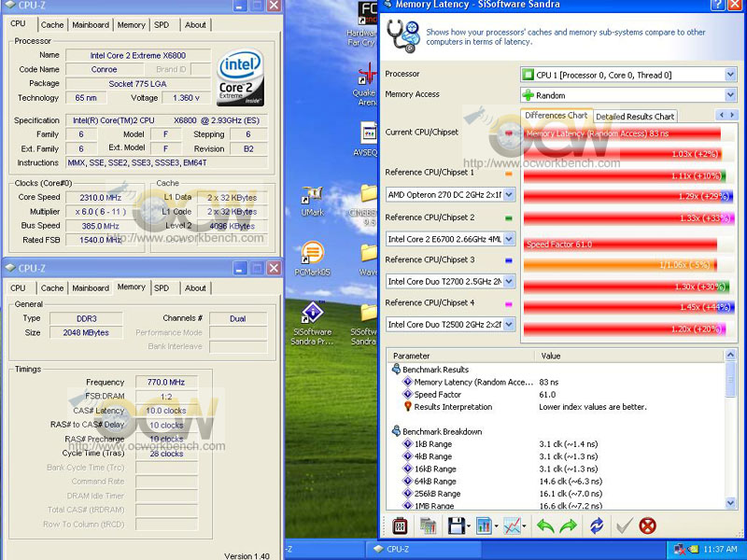Open the Intel Core Duo T2500 dropdown
747x560 pixels.
tap(509, 324)
